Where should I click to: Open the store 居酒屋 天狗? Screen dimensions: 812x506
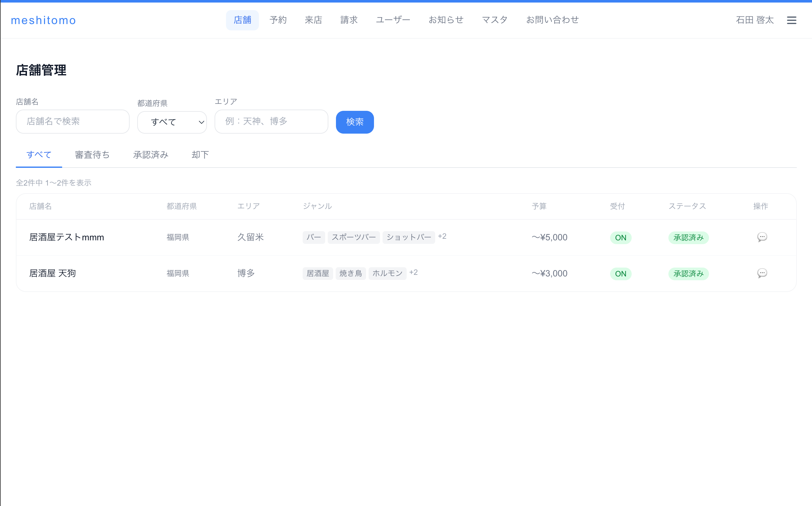tap(53, 273)
